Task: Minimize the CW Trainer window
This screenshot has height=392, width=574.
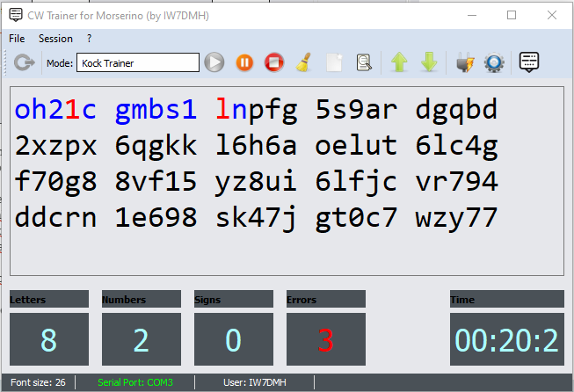Action: [472, 15]
